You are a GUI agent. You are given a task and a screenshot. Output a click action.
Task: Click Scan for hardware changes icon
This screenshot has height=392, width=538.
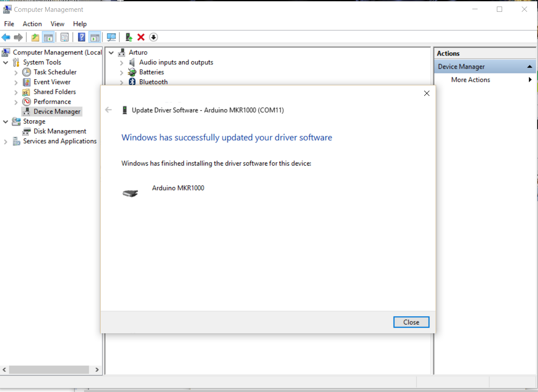pyautogui.click(x=112, y=37)
